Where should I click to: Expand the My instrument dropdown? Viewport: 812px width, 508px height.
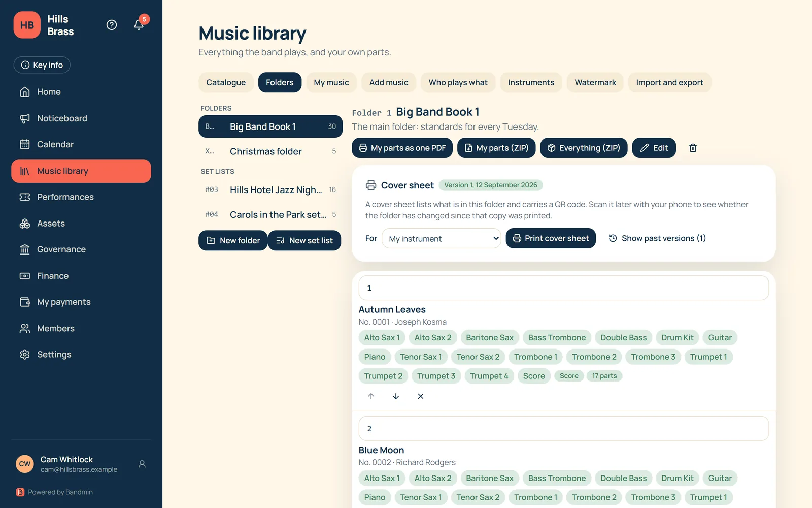442,239
